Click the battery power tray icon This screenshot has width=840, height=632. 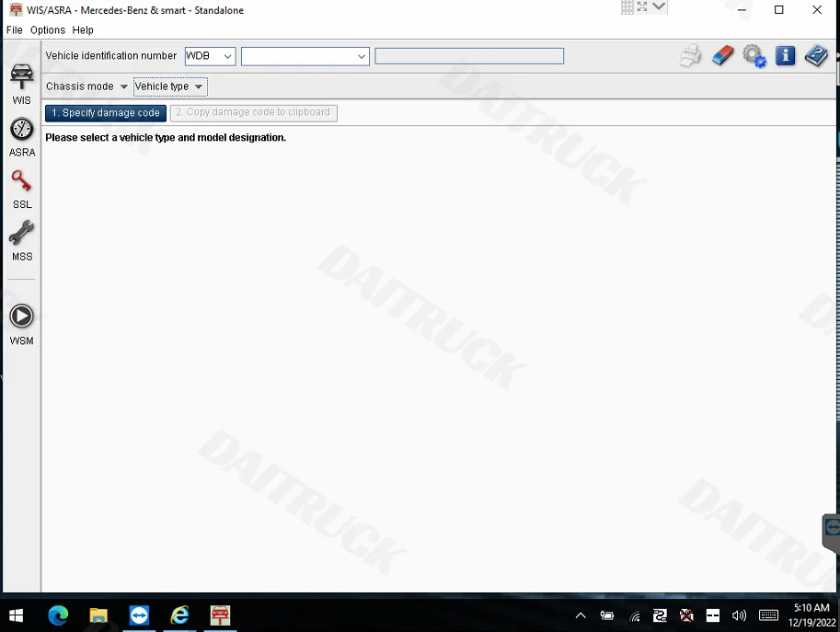click(607, 616)
